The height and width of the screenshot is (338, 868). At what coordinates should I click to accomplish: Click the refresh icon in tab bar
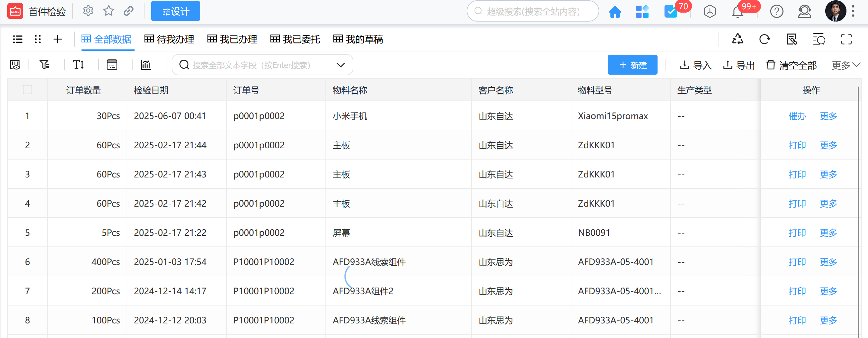[x=765, y=39]
